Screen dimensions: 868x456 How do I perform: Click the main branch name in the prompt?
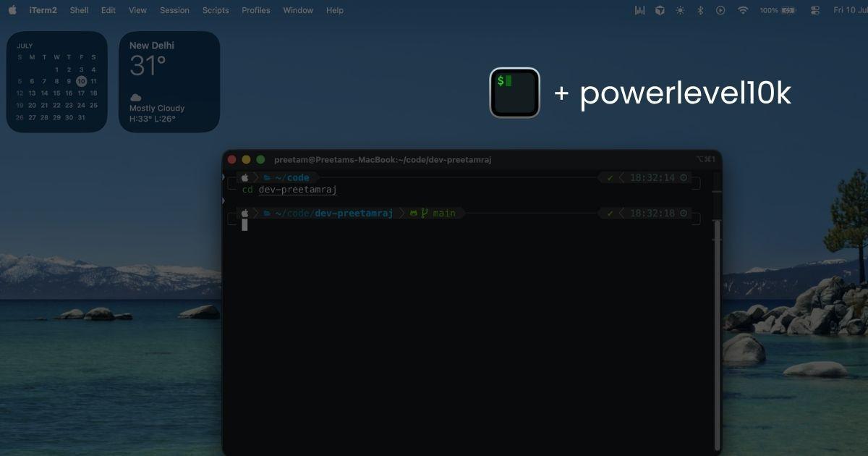click(444, 213)
